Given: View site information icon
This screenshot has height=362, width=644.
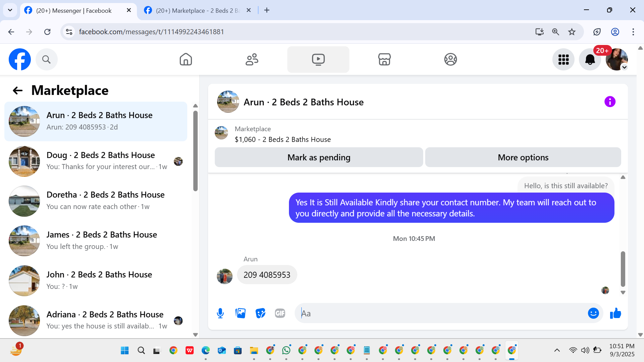Looking at the screenshot, I should [x=69, y=32].
